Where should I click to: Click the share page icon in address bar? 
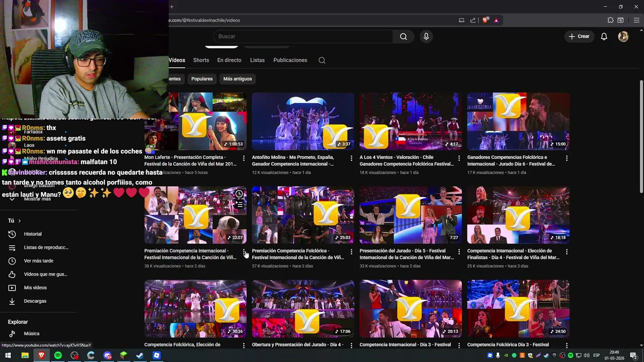(x=473, y=20)
